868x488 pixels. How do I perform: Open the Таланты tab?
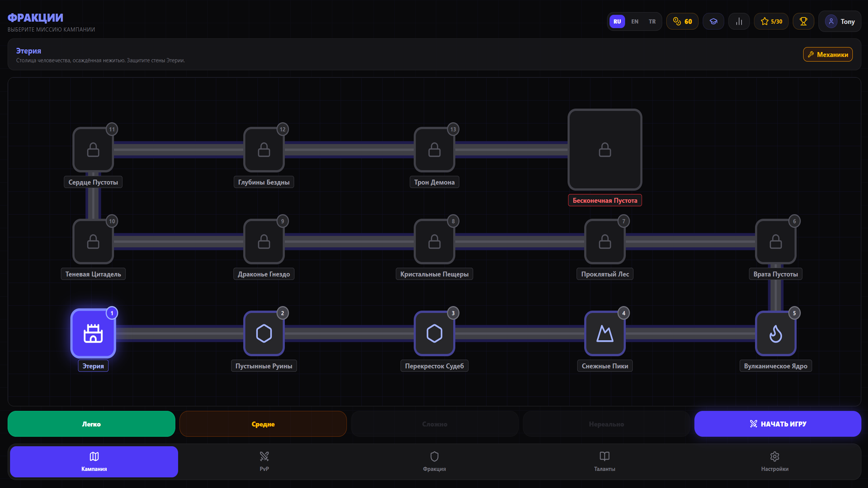[604, 461]
